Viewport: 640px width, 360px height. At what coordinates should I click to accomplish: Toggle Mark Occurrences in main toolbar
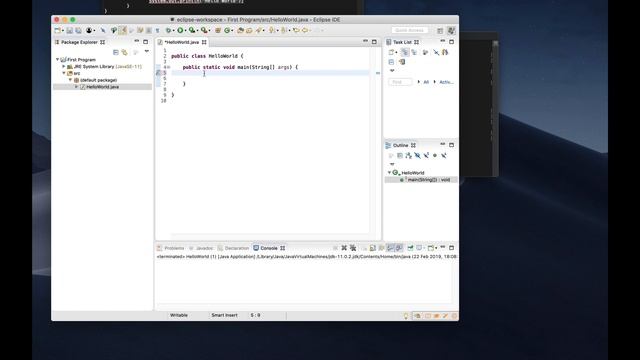click(x=123, y=30)
